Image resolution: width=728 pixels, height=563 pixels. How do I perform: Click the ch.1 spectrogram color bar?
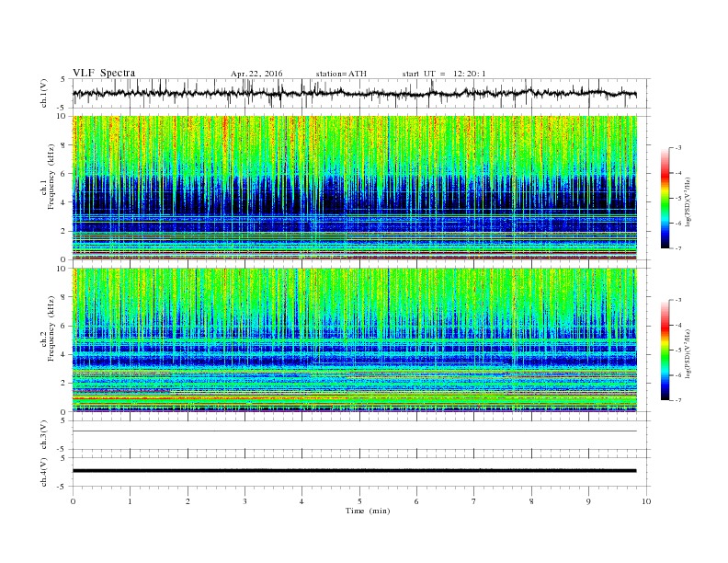[x=665, y=198]
